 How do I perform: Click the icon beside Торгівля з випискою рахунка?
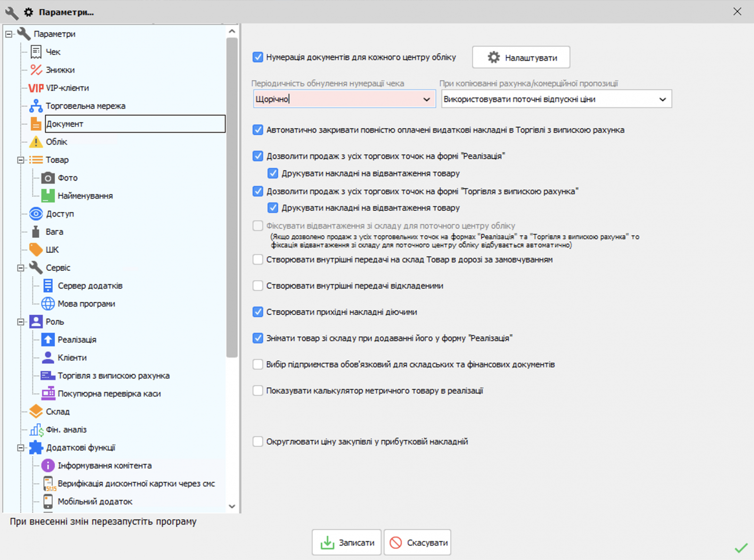point(48,376)
